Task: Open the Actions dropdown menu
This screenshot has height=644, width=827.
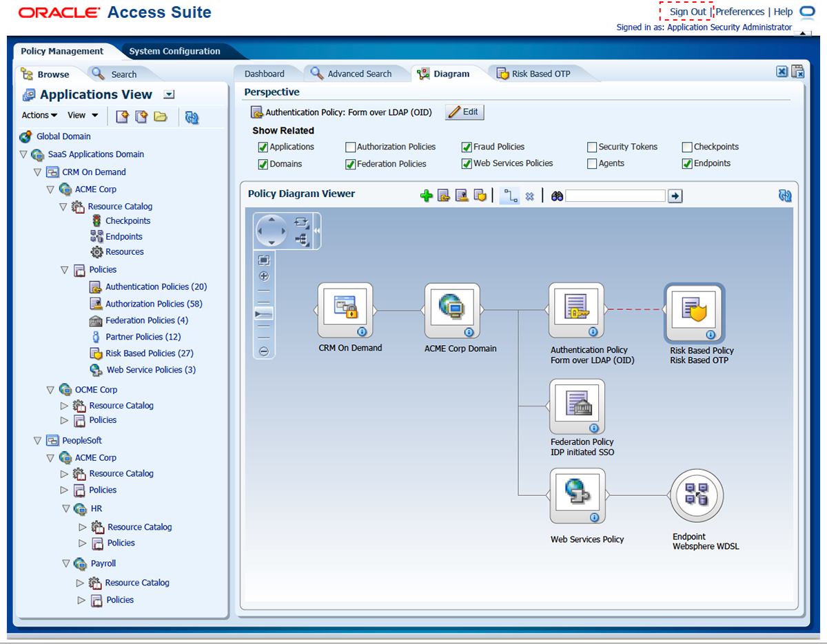Action: click(x=39, y=115)
